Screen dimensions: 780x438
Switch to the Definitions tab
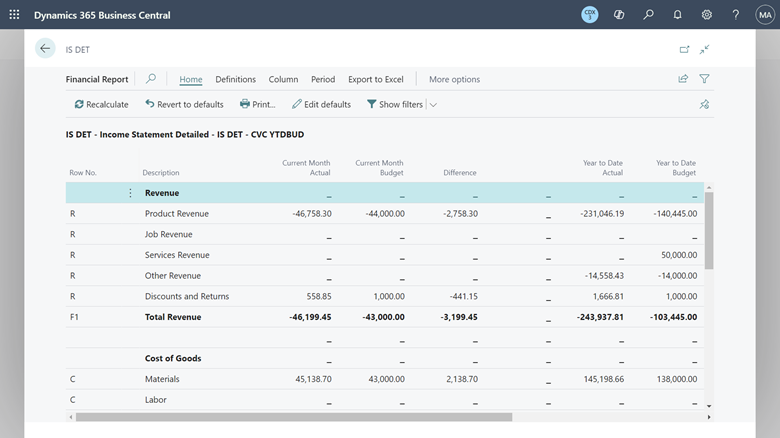point(235,79)
